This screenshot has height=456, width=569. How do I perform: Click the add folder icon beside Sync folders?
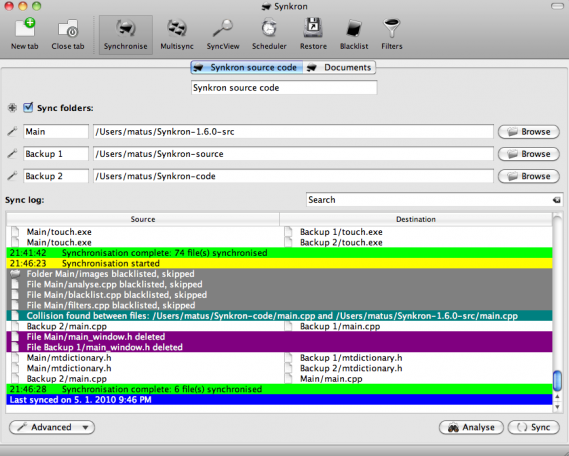click(12, 108)
